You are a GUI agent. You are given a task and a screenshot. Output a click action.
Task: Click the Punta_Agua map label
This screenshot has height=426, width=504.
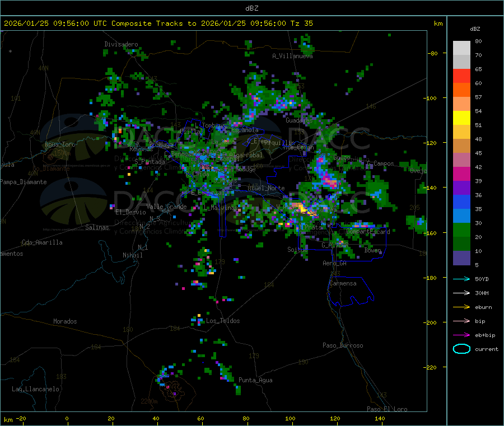coord(255,380)
